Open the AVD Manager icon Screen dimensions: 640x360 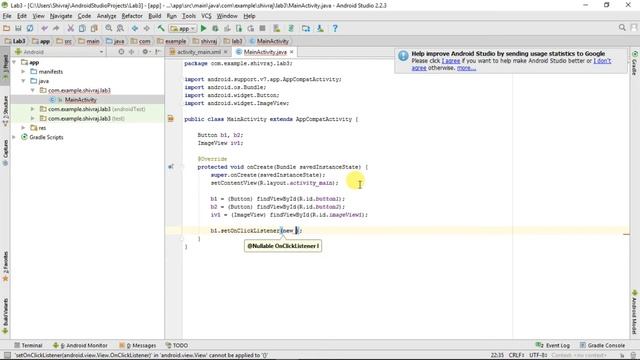coord(277,28)
